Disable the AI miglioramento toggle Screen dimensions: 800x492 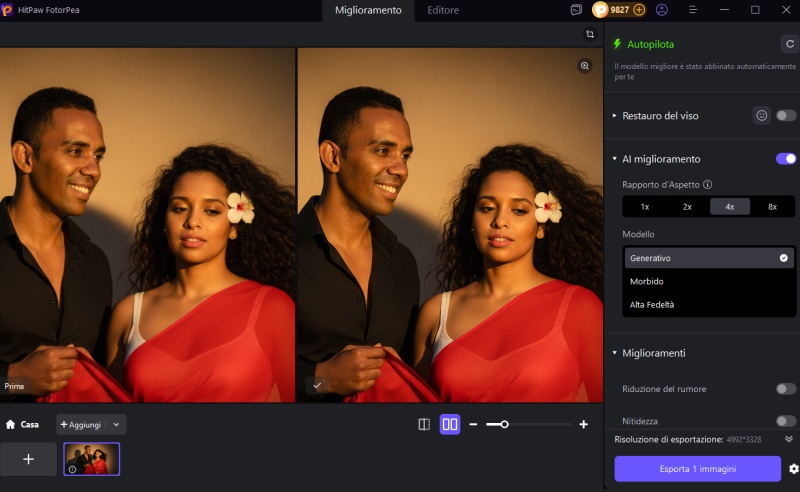(x=786, y=159)
